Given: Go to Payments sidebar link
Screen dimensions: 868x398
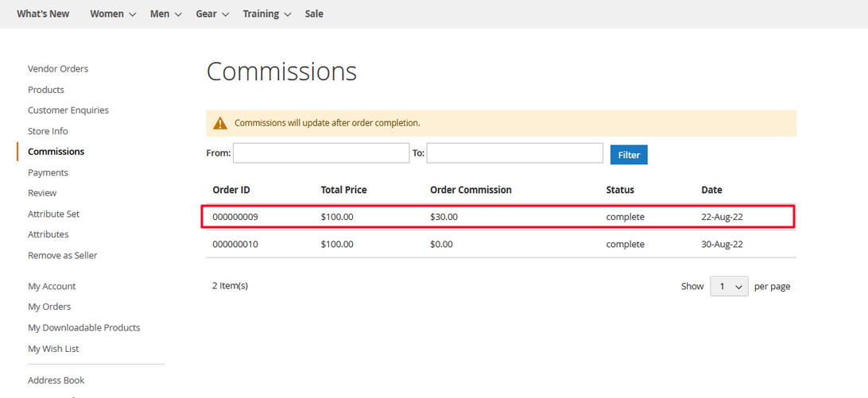Looking at the screenshot, I should point(48,172).
